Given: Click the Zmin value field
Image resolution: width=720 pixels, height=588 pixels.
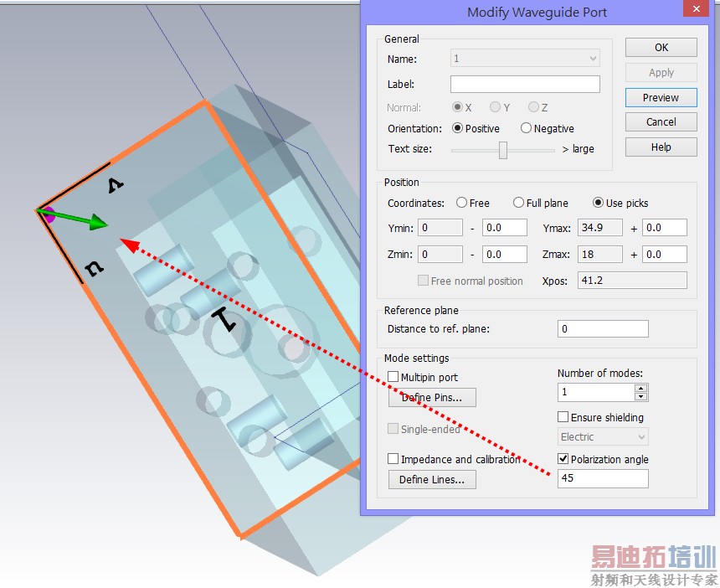Looking at the screenshot, I should point(440,254).
